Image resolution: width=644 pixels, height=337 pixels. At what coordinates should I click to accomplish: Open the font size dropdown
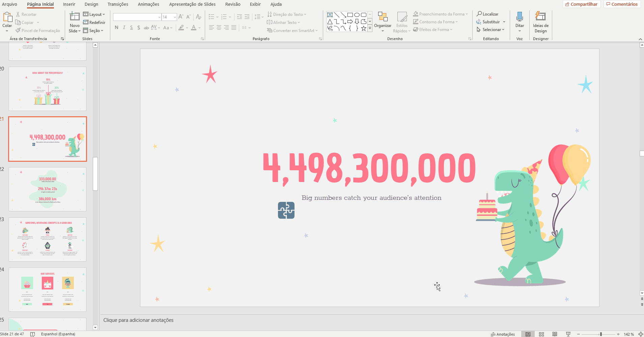coord(175,17)
